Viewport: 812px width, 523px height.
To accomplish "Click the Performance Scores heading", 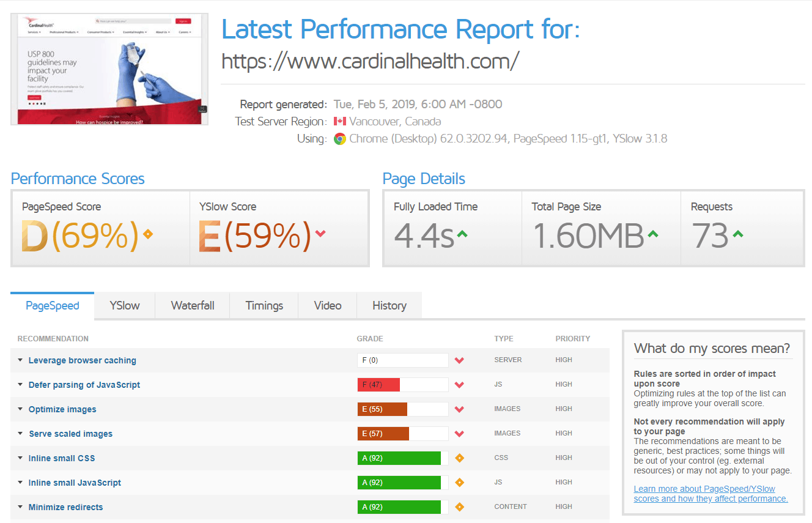I will [78, 179].
